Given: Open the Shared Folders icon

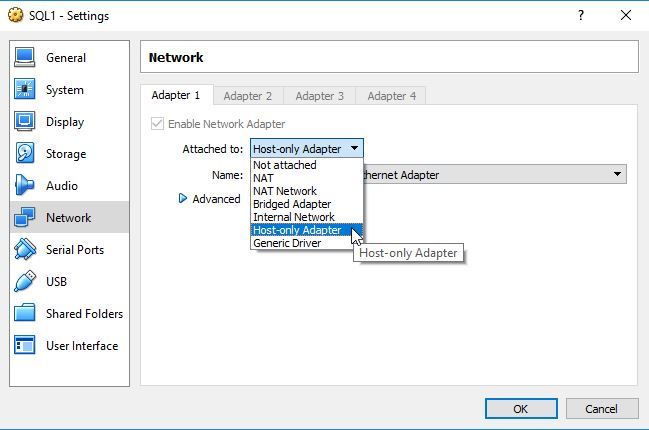Looking at the screenshot, I should pos(25,314).
